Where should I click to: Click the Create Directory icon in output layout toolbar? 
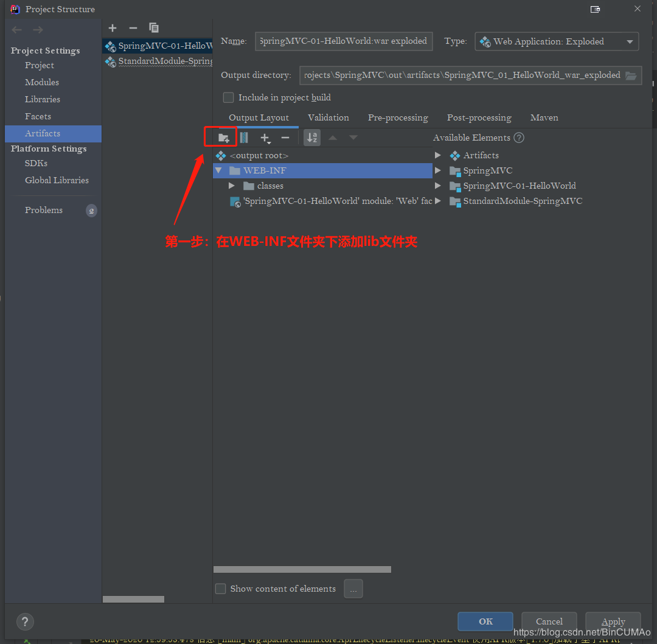[223, 138]
